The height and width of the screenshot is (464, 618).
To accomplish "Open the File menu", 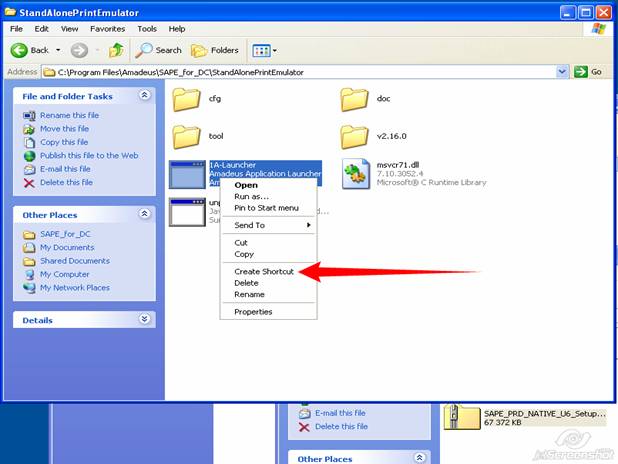I will tap(16, 29).
